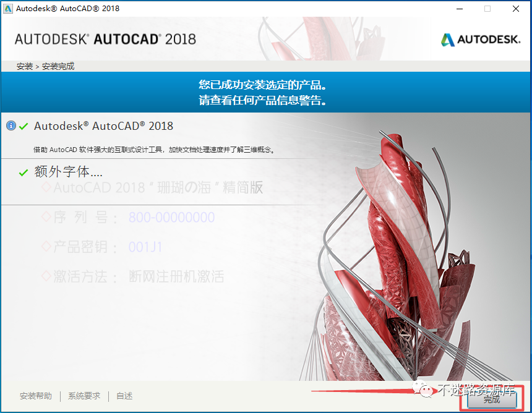Viewport: 532px width, 413px height.
Task: Select the '额外字体....' entry
Action: pos(68,172)
